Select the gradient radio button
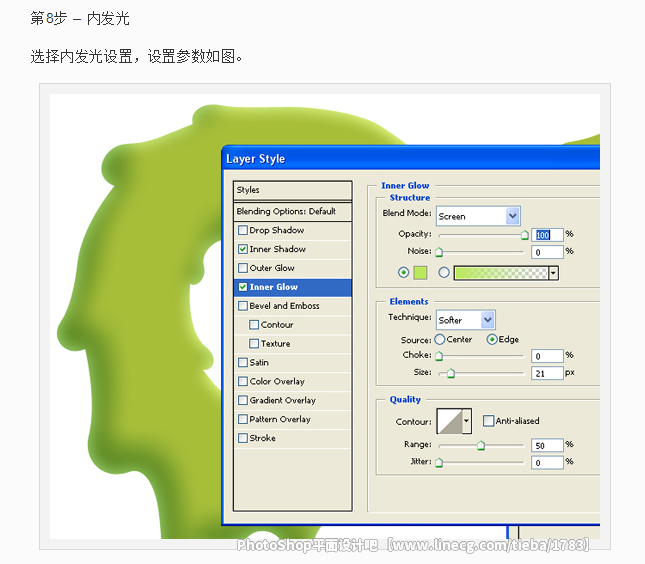645x564 pixels. (443, 272)
